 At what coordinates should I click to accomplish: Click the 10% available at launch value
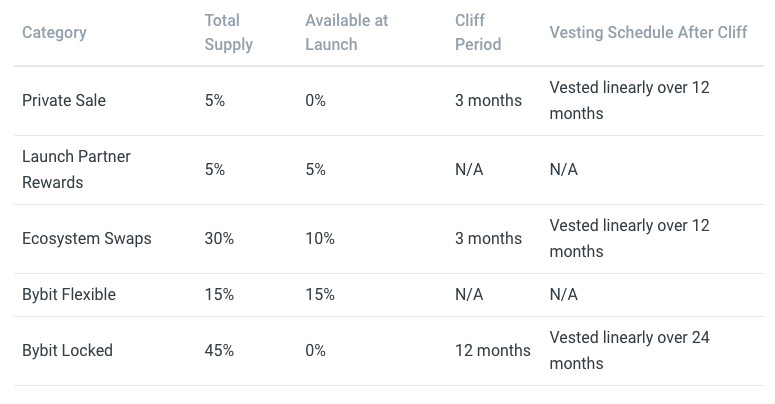pyautogui.click(x=320, y=238)
